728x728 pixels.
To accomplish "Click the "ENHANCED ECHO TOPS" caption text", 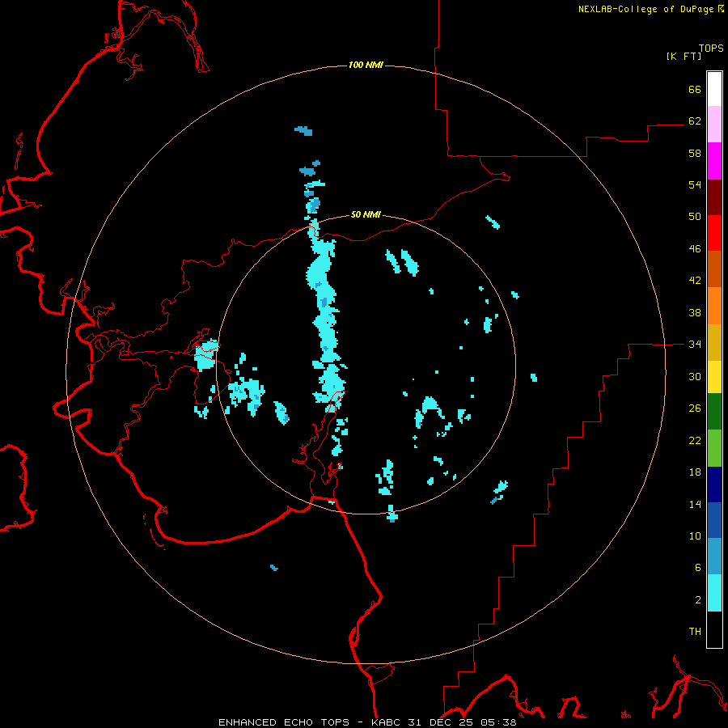I will (284, 722).
